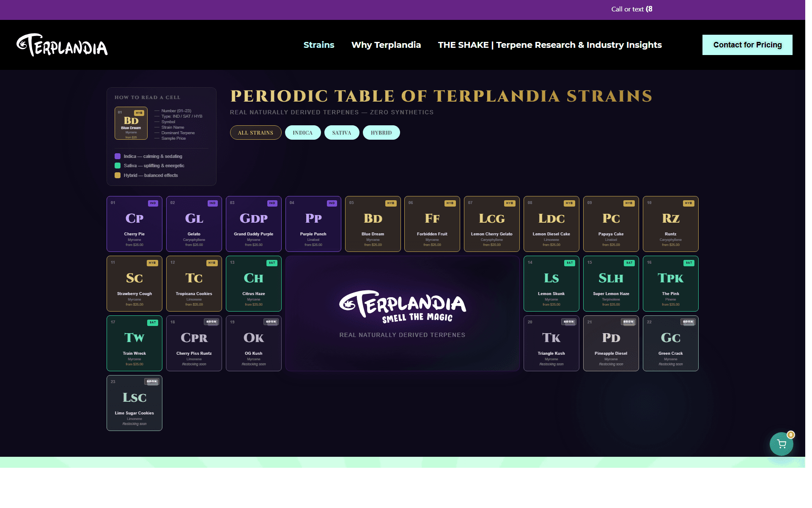Click 'Real naturally derived terpenes — zero synthetics' subtitle
The image size is (812, 508).
click(332, 112)
